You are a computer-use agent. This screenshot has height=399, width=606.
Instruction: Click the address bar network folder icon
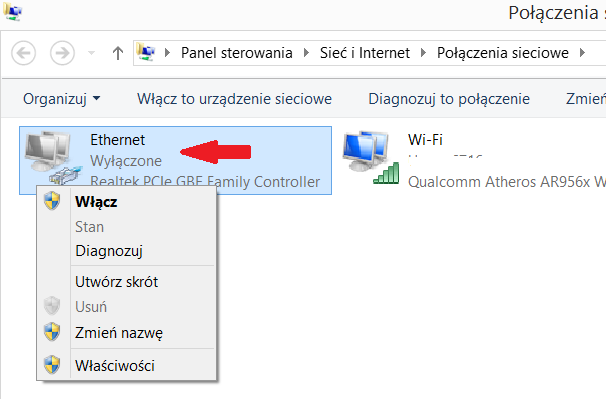[146, 52]
